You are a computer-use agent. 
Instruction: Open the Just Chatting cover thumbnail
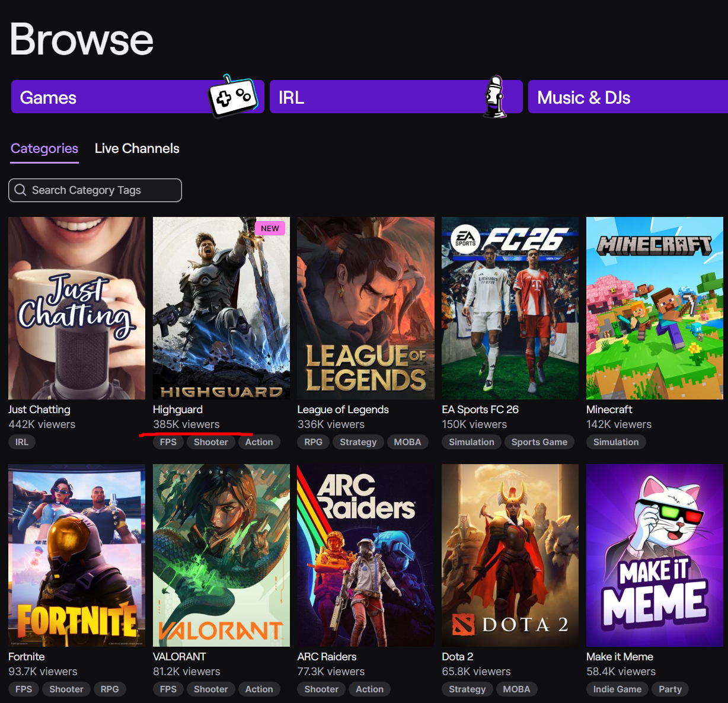click(76, 308)
